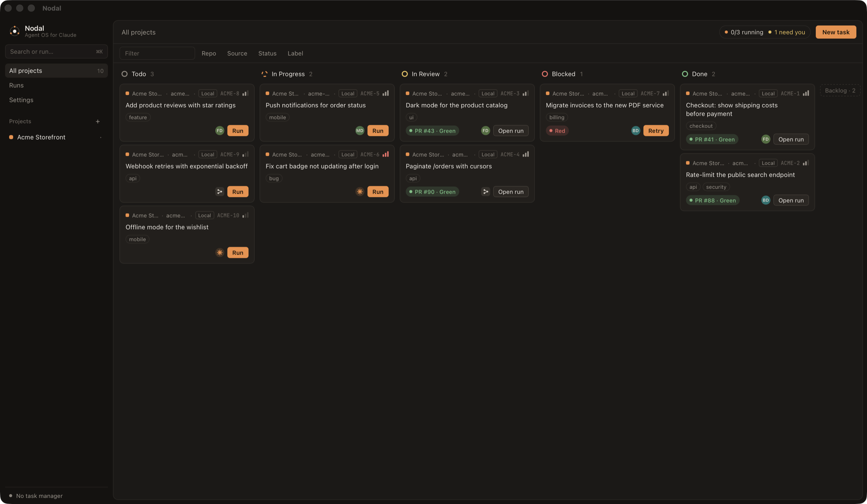
Task: Click into the Filter text field
Action: coord(157,53)
